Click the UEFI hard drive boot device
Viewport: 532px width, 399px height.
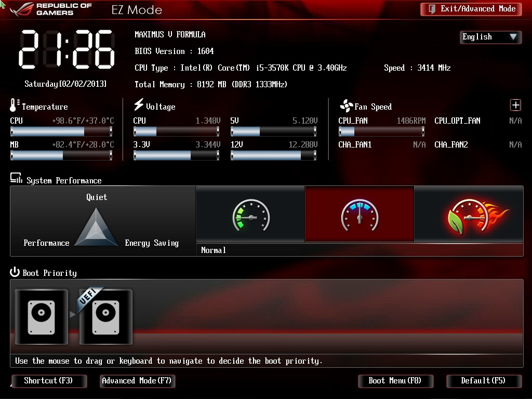click(x=105, y=316)
